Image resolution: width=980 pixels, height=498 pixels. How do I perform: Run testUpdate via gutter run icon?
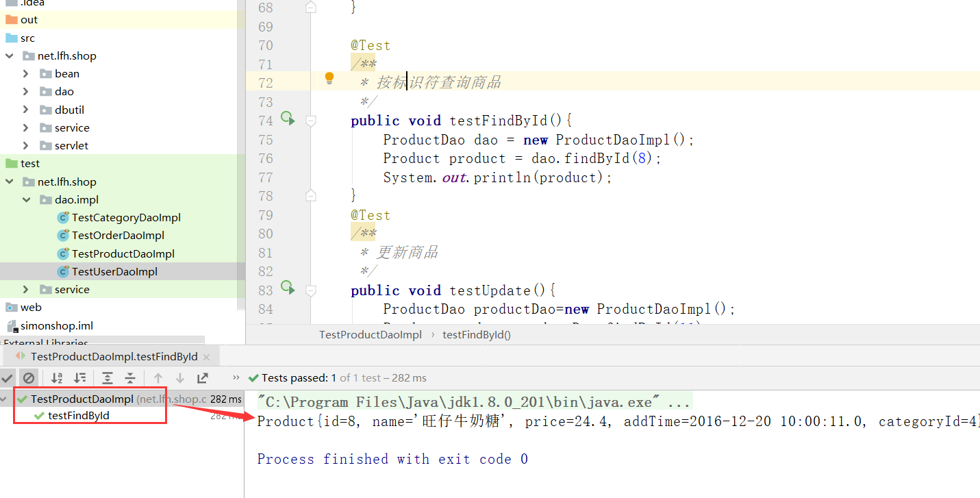tap(288, 288)
